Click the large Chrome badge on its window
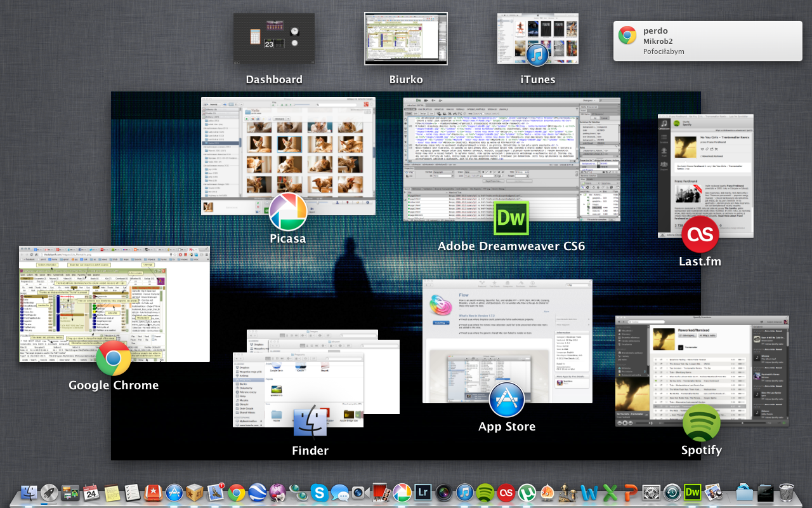812x508 pixels. tap(114, 359)
